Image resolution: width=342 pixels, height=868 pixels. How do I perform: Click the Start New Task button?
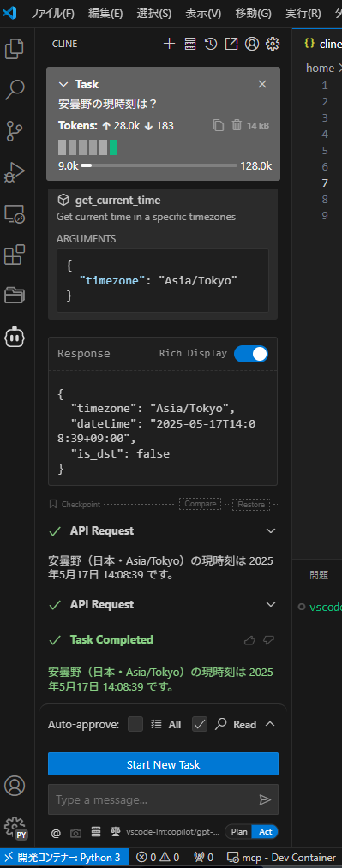pos(163,764)
